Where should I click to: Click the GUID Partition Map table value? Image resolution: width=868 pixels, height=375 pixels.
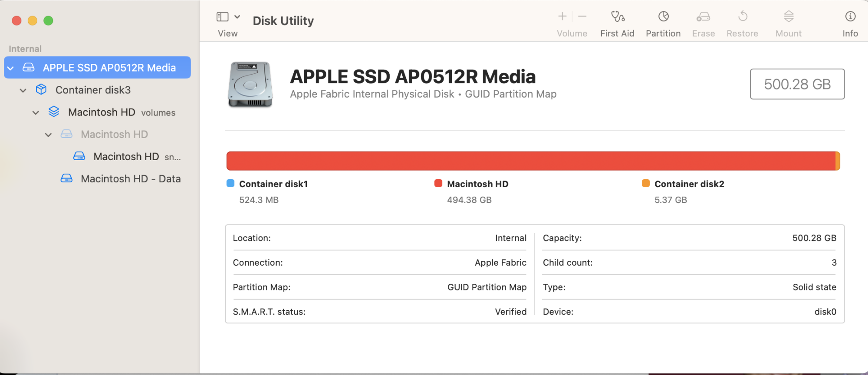point(487,287)
